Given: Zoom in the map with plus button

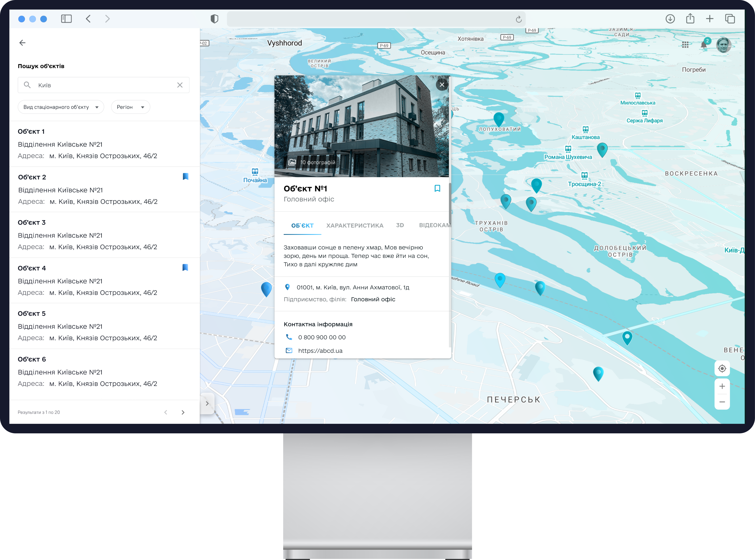Looking at the screenshot, I should [x=722, y=386].
